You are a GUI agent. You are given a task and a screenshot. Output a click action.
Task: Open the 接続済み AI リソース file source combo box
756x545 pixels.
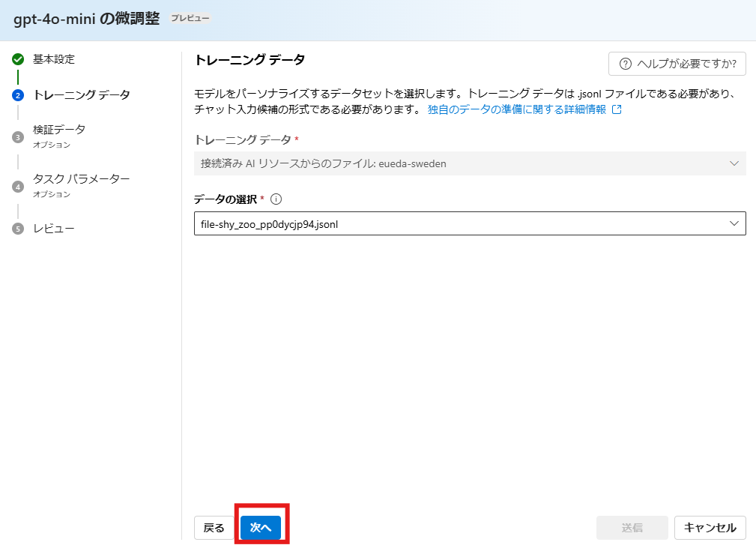pyautogui.click(x=470, y=163)
